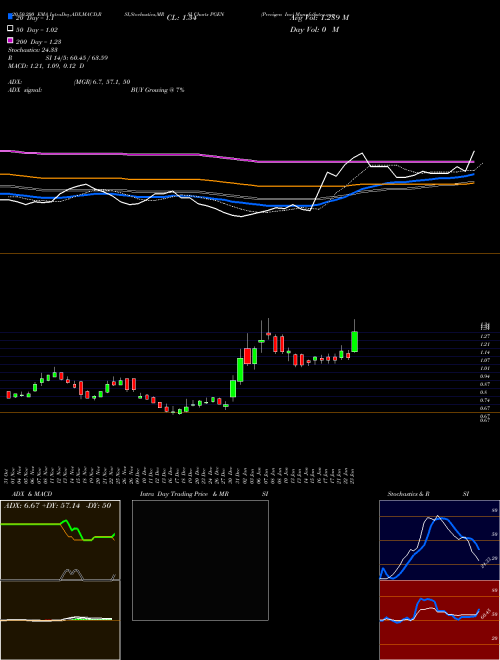Click the 'Stochastics & R' panel title
This screenshot has width=500, height=660.
coord(409,494)
